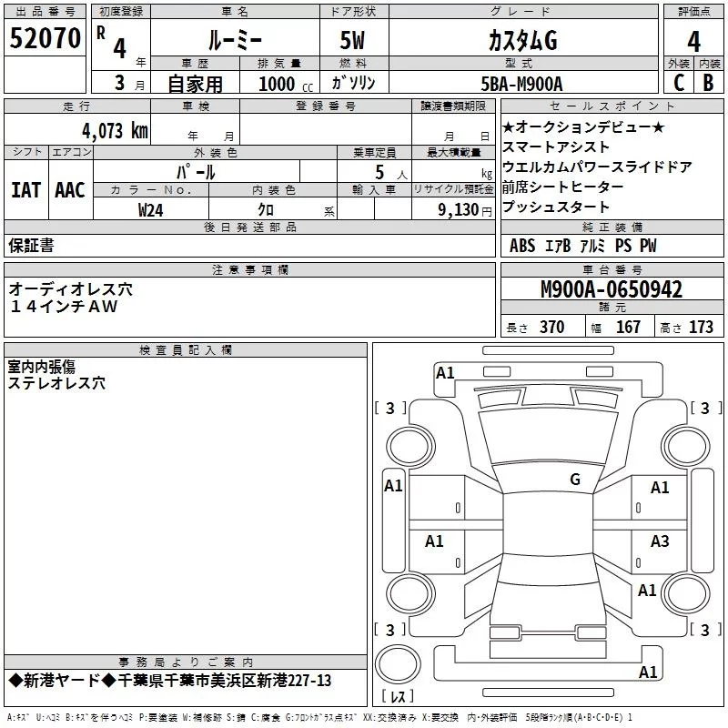Image resolution: width=728 pixels, height=728 pixels.
Task: Click 保証書 under later-shipped parts
Action: pos(31,246)
